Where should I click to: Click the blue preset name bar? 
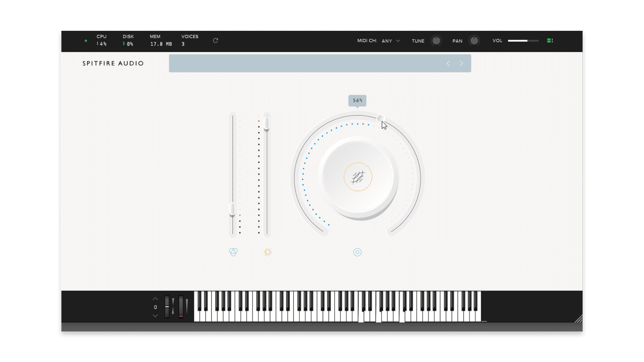(x=320, y=63)
